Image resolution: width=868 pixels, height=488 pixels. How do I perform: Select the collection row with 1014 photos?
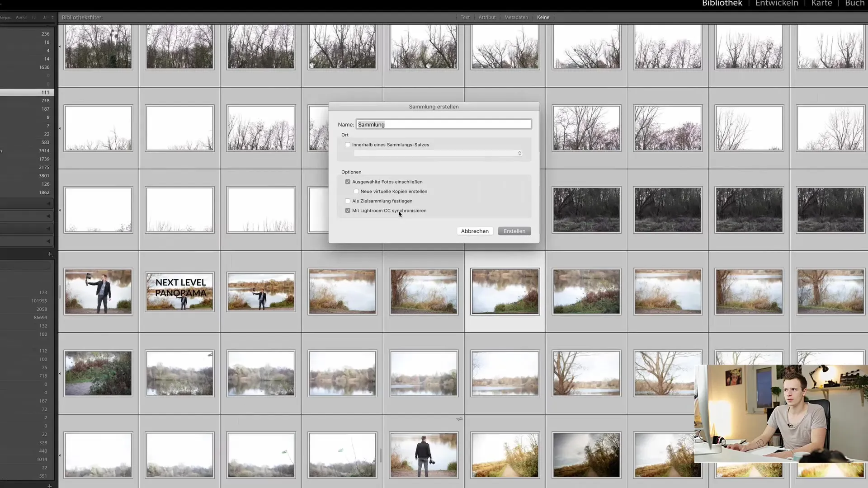[27, 460]
